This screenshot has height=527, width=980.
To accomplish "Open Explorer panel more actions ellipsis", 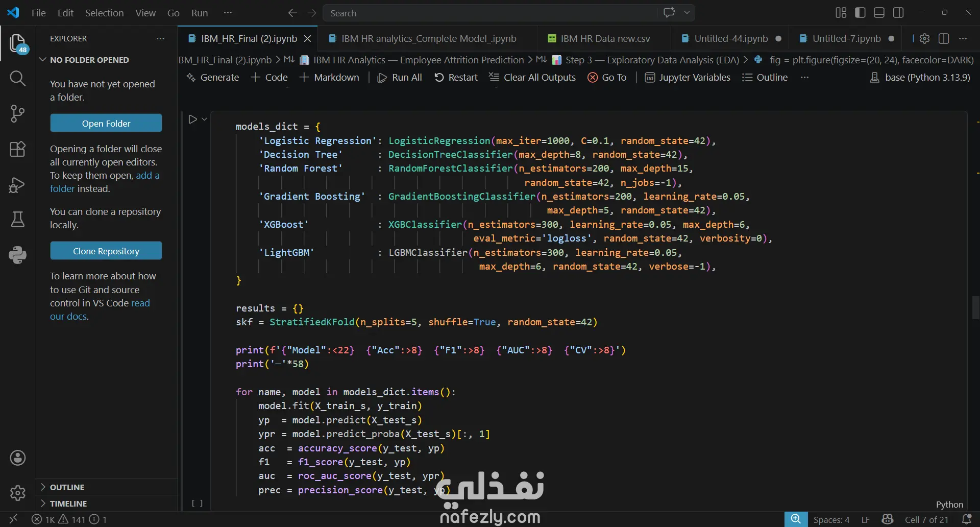I will pyautogui.click(x=161, y=38).
